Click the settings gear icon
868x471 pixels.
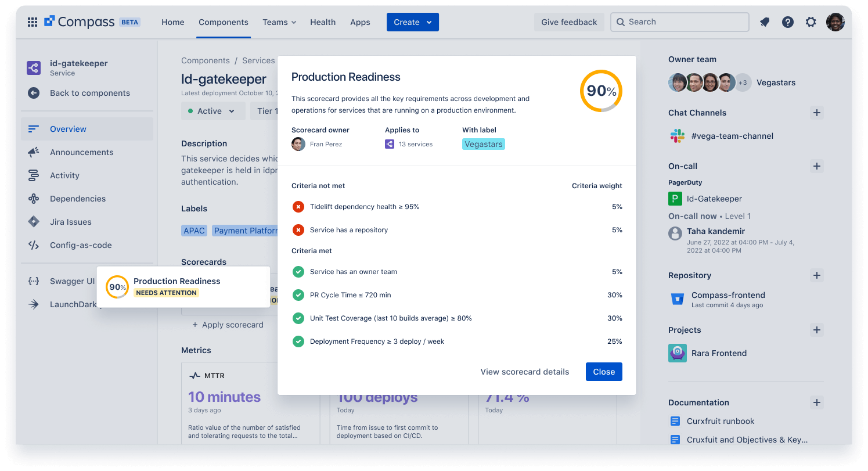coord(811,21)
